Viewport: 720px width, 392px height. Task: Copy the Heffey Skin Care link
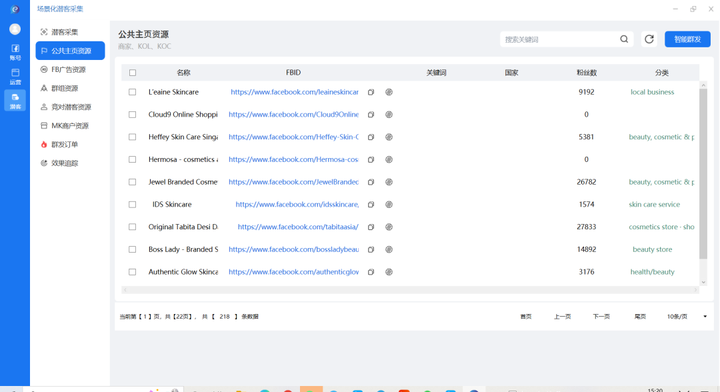pos(371,137)
